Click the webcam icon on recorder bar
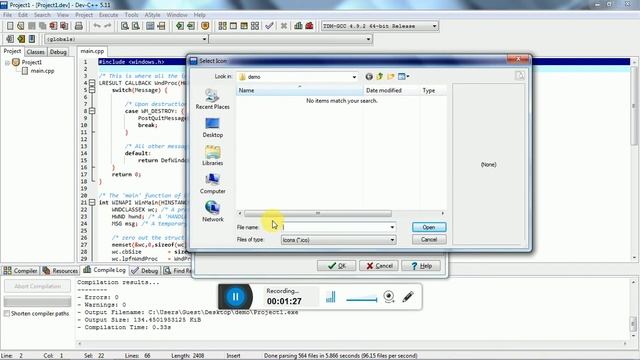Image resolution: width=640 pixels, height=360 pixels. pyautogui.click(x=389, y=296)
